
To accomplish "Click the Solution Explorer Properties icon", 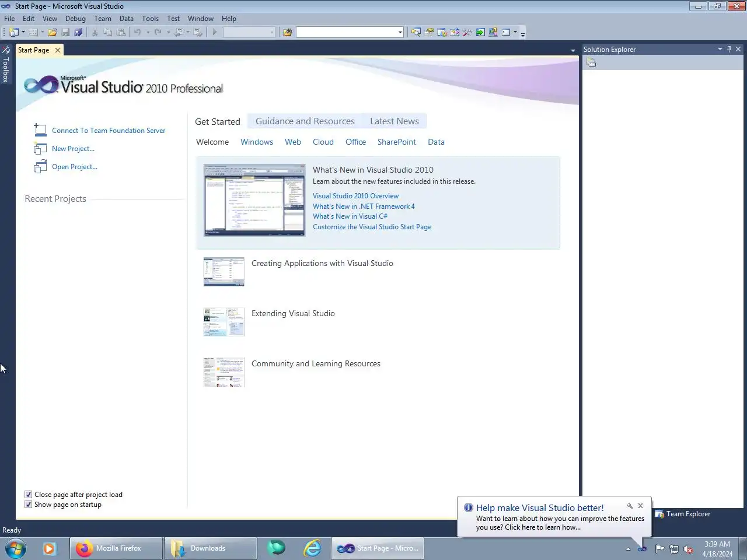I will click(591, 62).
